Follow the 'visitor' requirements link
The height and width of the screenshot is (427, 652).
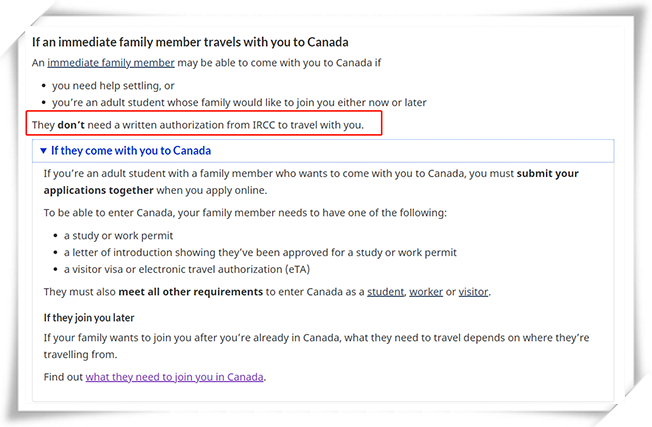coord(473,292)
